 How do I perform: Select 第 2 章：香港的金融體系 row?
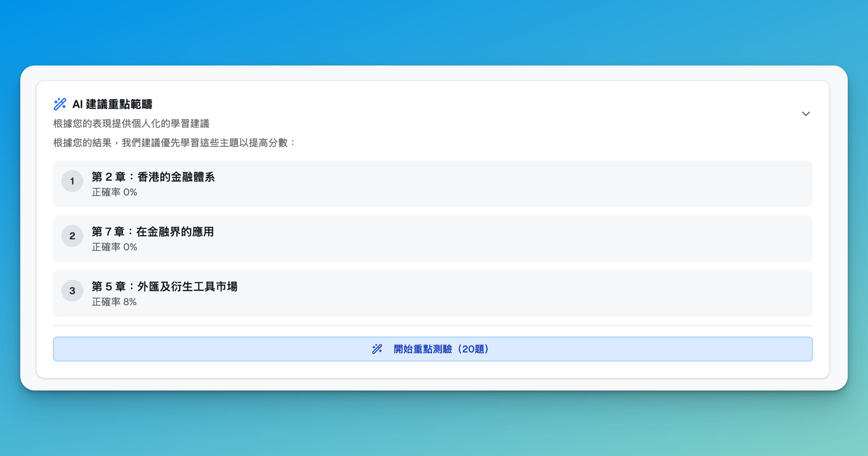click(x=433, y=184)
